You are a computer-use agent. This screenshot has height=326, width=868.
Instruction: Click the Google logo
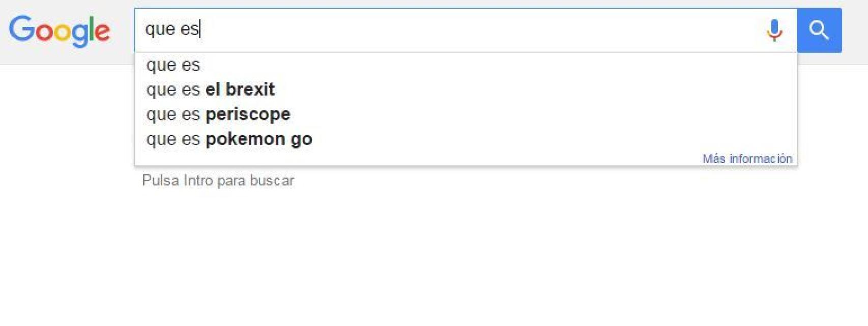coord(60,31)
